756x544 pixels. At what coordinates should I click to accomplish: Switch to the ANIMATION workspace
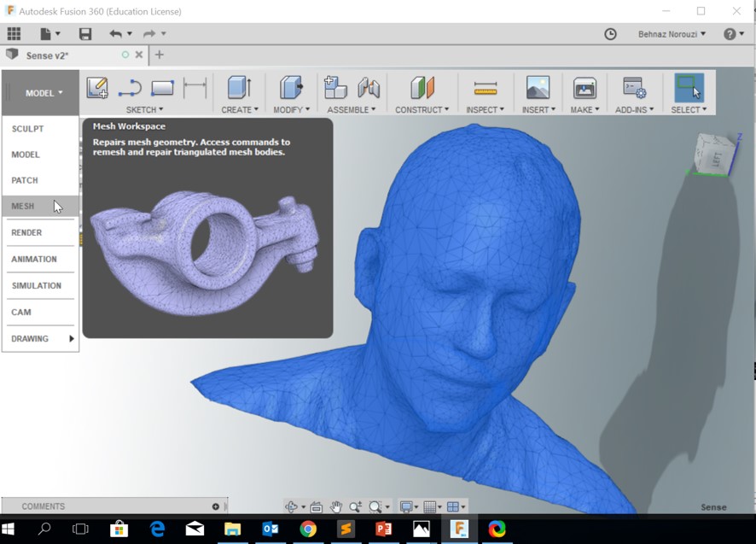tap(40, 260)
